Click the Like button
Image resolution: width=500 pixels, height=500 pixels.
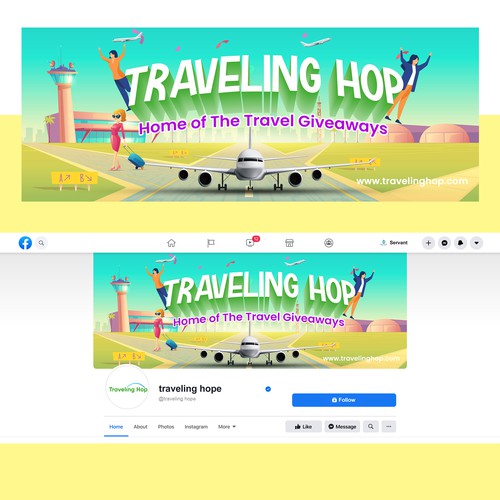(303, 426)
